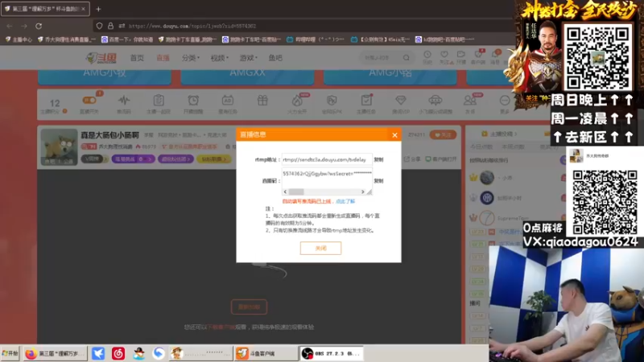Click the site search input box
Screen dimensions: 644x362
[x=380, y=58]
